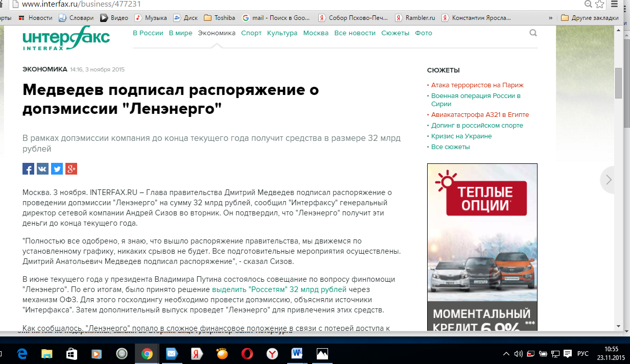
Task: Open 'Видео' bookmark
Action: point(114,18)
